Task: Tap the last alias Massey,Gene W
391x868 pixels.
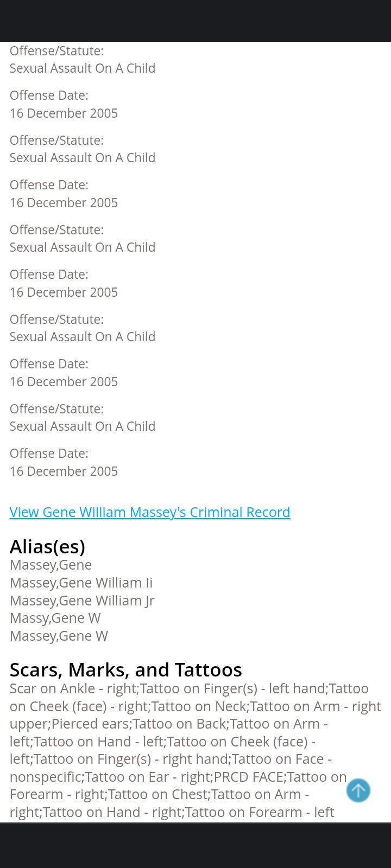Action: pyautogui.click(x=59, y=636)
